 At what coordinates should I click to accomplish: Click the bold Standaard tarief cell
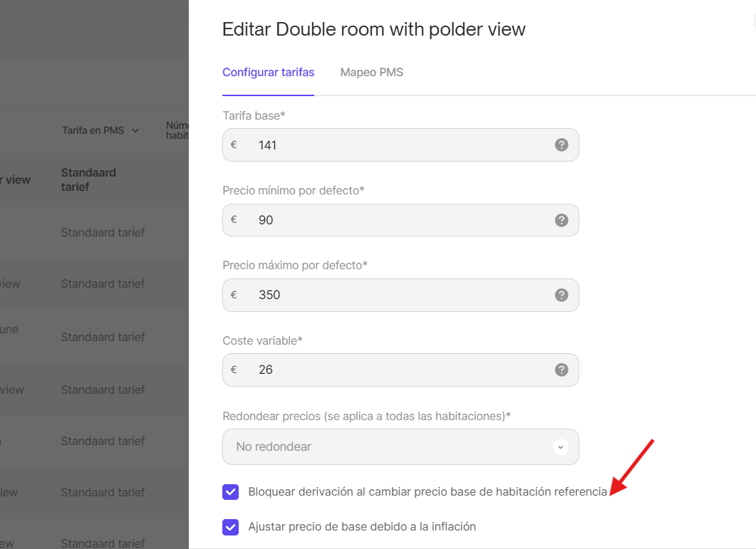click(88, 179)
